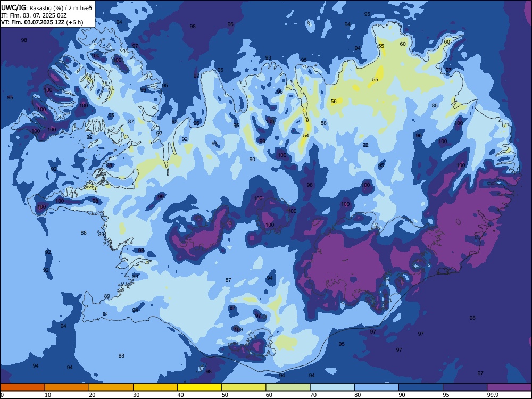The height and width of the screenshot is (399, 532).
Task: Click the pale green 60–70 legend swatch
Action: pos(288,387)
